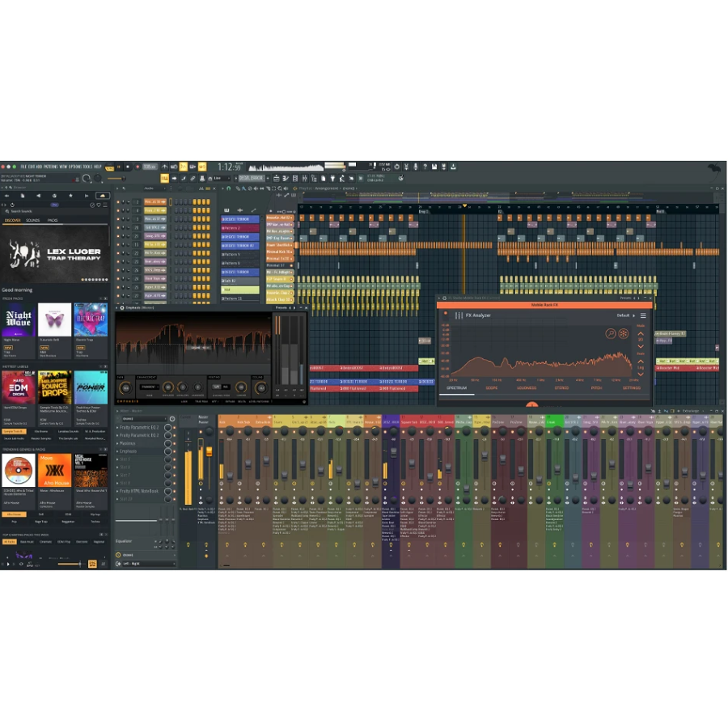728x728 pixels.
Task: Adjust the main volume knob
Action: pyautogui.click(x=87, y=178)
